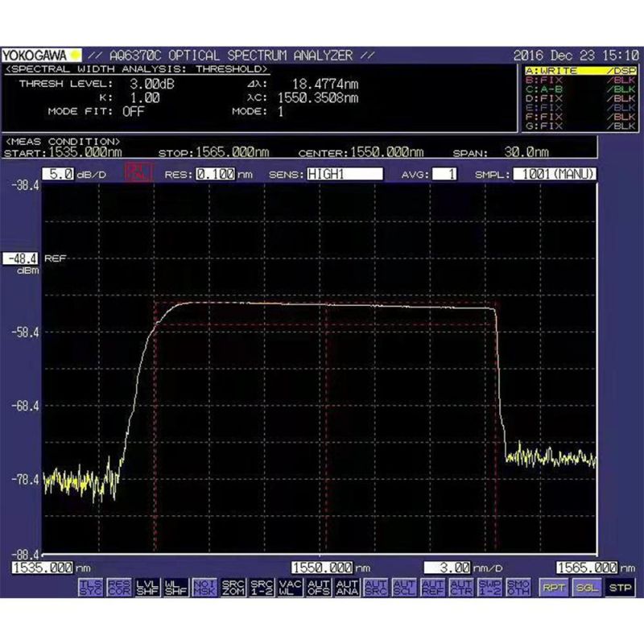The height and width of the screenshot is (644, 644).
Task: Click the SRC 1-2 button
Action: pyautogui.click(x=262, y=587)
